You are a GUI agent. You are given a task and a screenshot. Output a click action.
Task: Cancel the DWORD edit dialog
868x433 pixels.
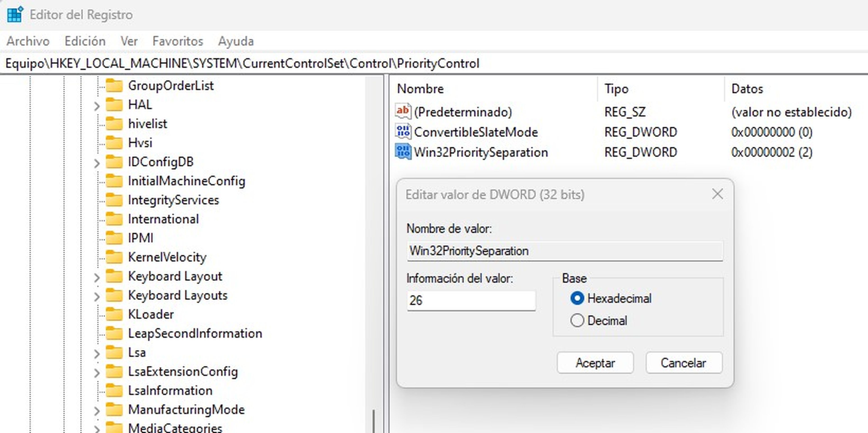coord(684,363)
